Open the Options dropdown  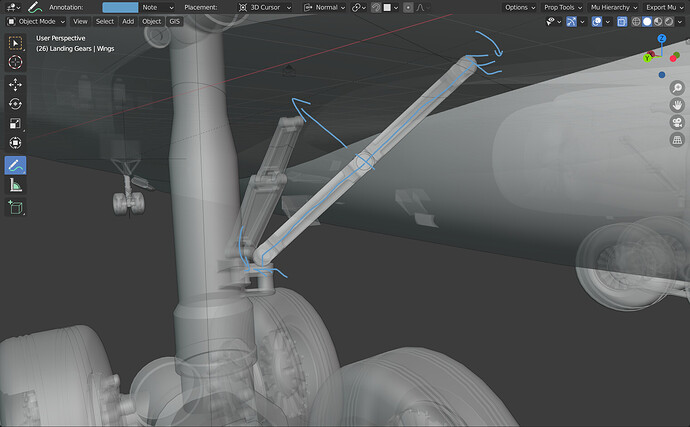click(519, 7)
